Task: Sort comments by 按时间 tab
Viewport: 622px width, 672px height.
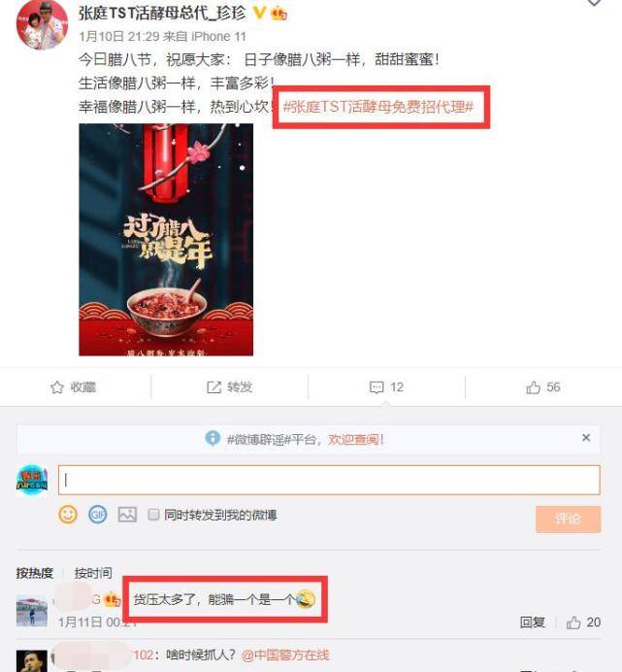Action: coord(93,573)
